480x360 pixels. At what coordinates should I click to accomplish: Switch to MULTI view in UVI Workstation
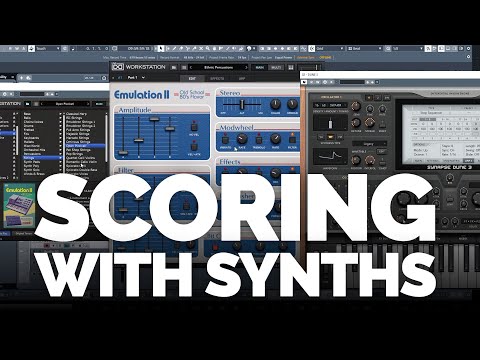pos(276,67)
